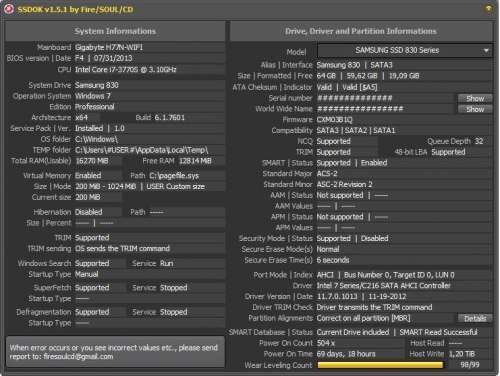The height and width of the screenshot is (376, 500).
Task: Select the Intel Core i7-3770S CPU value
Action: (x=125, y=69)
